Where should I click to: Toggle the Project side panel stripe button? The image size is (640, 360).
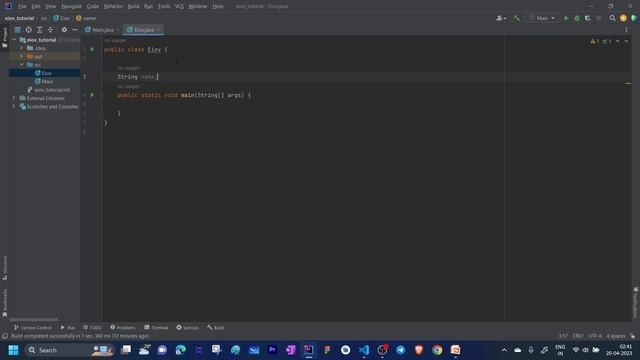pyautogui.click(x=4, y=37)
